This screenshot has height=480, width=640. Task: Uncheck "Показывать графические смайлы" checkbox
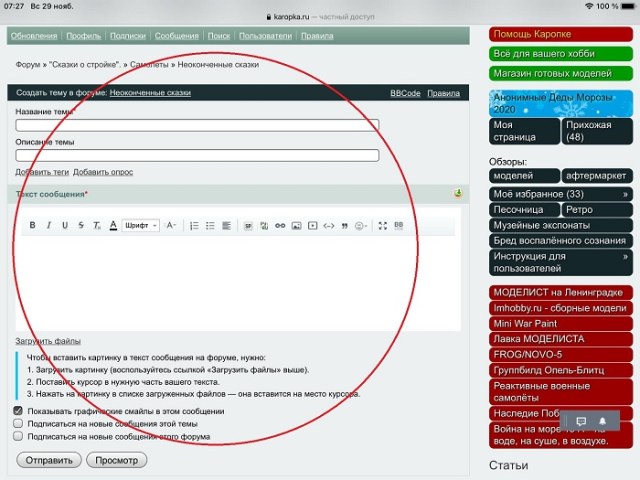point(18,411)
